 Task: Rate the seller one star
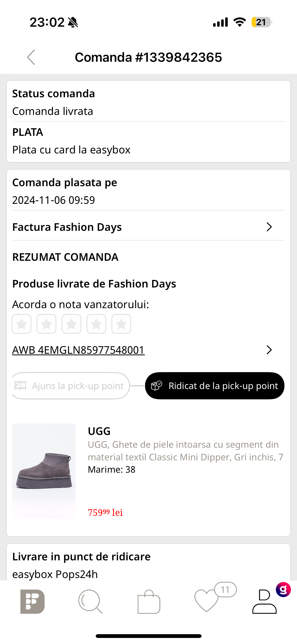[22, 324]
